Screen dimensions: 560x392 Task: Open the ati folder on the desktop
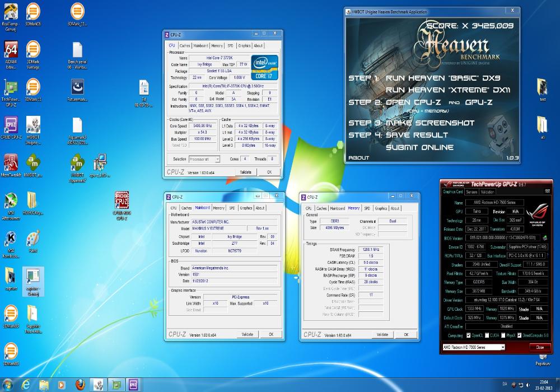[542, 128]
